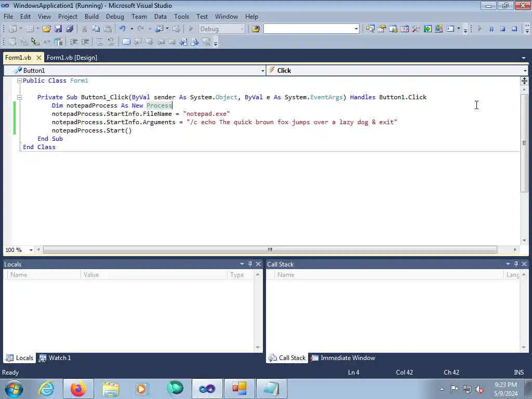Click the editor vertical scrollbar thumb
532x399 pixels.
tap(524, 143)
